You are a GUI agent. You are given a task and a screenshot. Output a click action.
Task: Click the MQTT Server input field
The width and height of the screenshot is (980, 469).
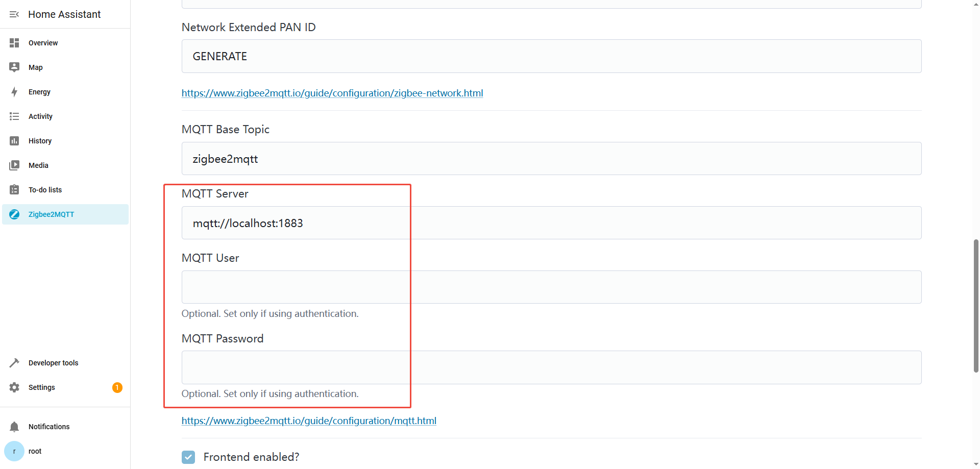point(551,223)
